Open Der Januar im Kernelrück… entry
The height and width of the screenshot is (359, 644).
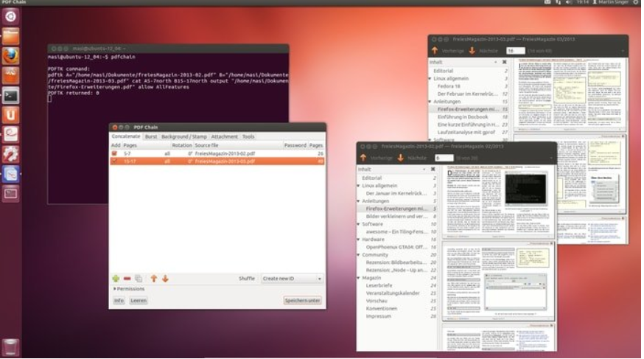[396, 193]
